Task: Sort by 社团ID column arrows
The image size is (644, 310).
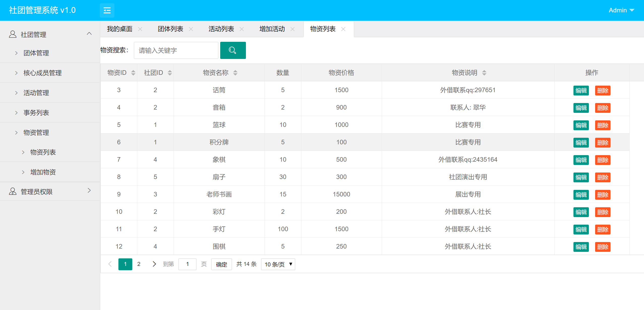Action: coord(170,73)
